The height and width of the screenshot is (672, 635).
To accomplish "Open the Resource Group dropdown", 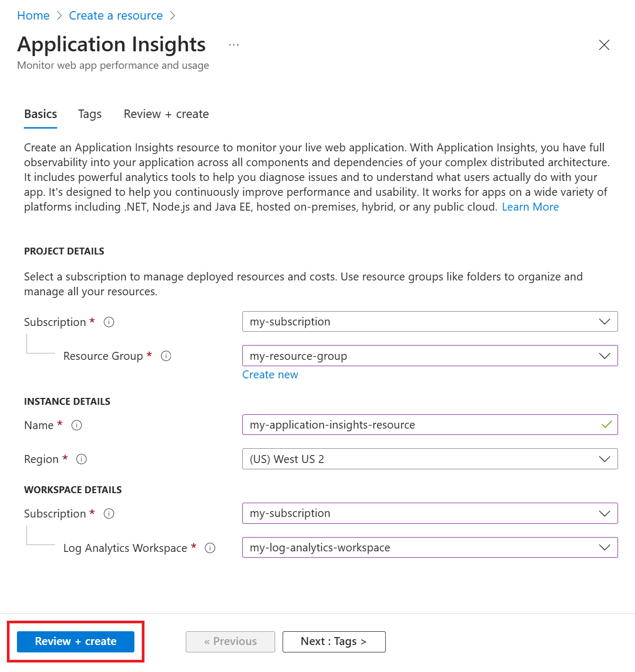I will 430,356.
